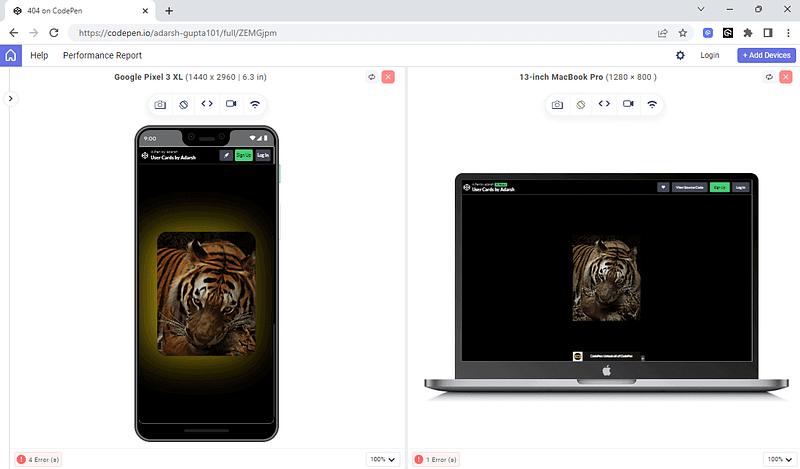Start video recording on Pixel 3 XL

(x=231, y=104)
